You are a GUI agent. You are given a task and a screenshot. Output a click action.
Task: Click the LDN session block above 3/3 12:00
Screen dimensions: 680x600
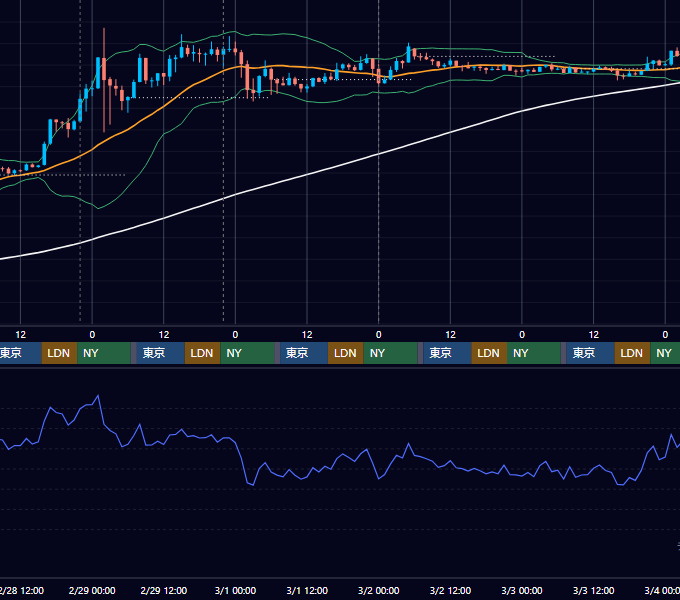632,353
